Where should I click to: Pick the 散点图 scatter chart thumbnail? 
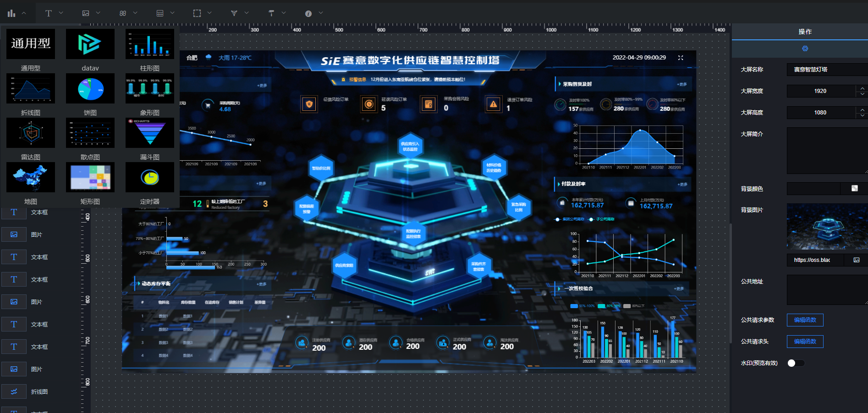[x=90, y=133]
